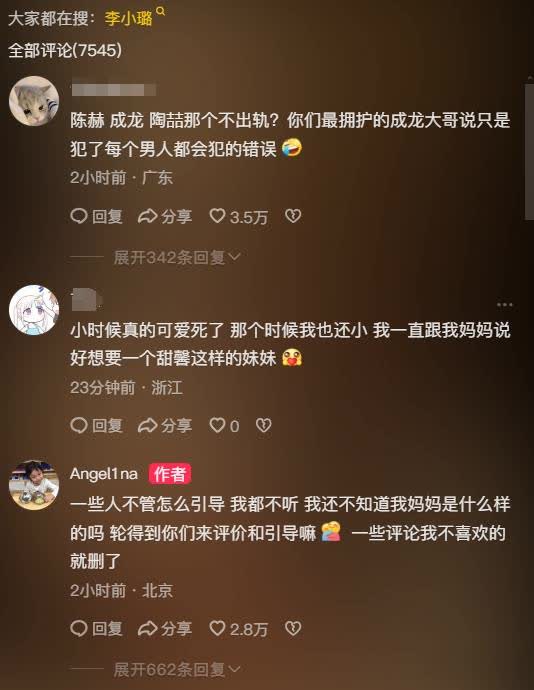This screenshot has height=690, width=534.
Task: Reply to the Guangdong comment
Action: pyautogui.click(x=96, y=217)
